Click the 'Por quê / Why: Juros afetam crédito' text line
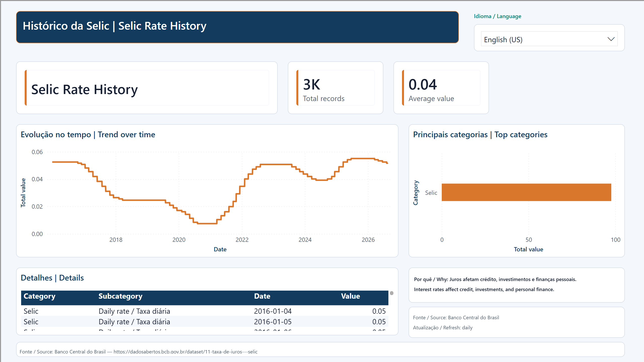This screenshot has width=644, height=362. [x=495, y=279]
